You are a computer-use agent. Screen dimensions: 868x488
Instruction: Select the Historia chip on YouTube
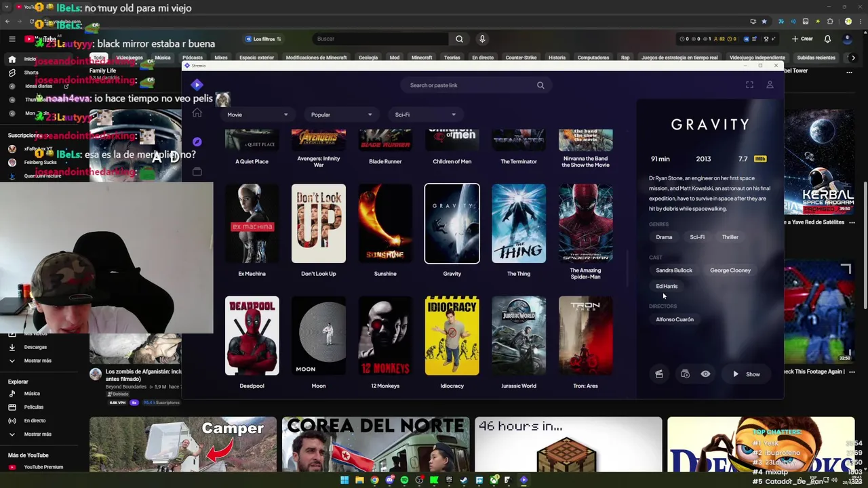557,58
